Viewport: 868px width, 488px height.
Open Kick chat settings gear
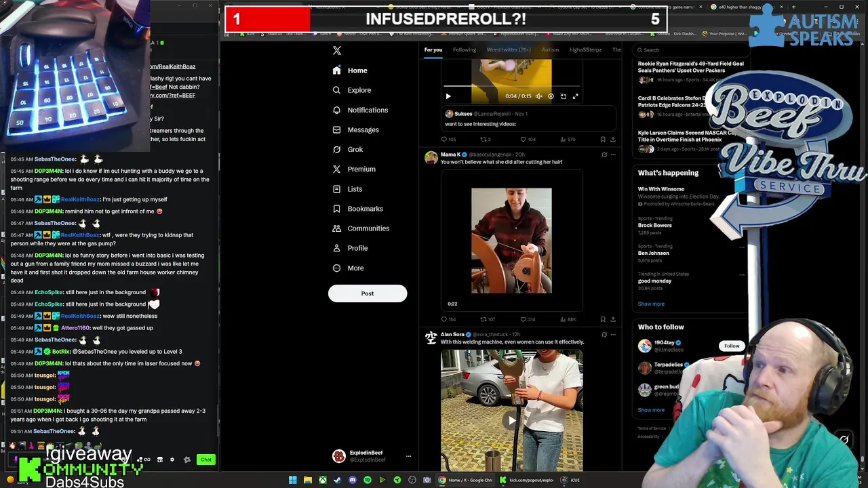[172, 460]
